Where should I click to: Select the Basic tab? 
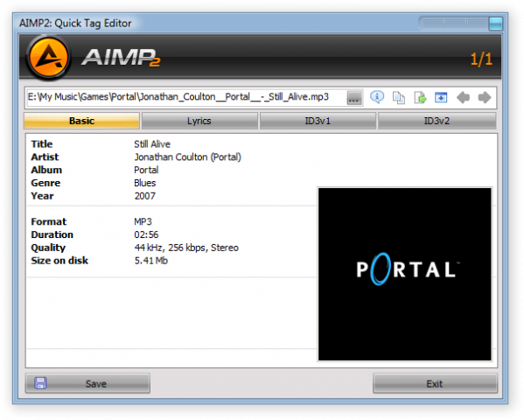coord(82,121)
